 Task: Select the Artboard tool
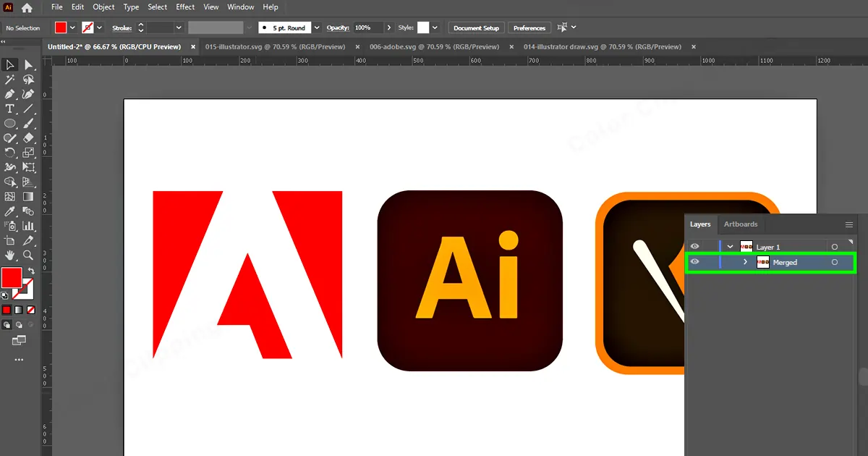click(x=10, y=240)
